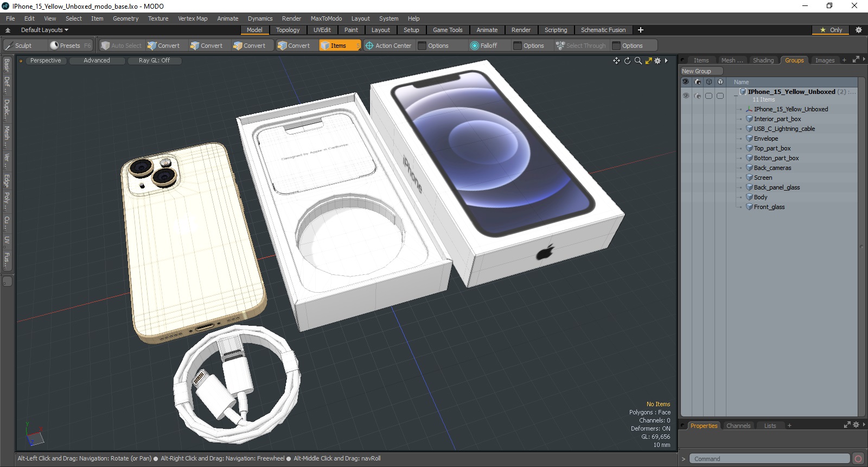Open the Perspective view dropdown
Image resolution: width=868 pixels, height=467 pixels.
pos(46,60)
